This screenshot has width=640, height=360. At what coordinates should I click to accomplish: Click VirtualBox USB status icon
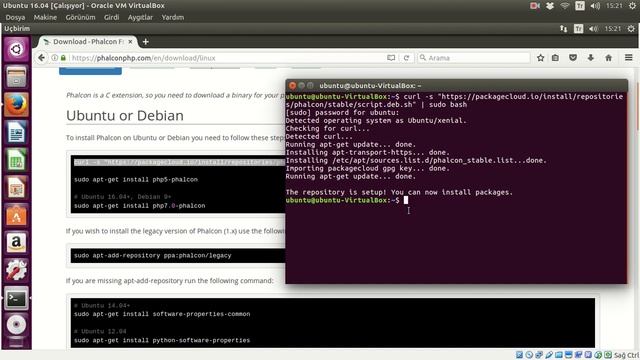click(549, 355)
